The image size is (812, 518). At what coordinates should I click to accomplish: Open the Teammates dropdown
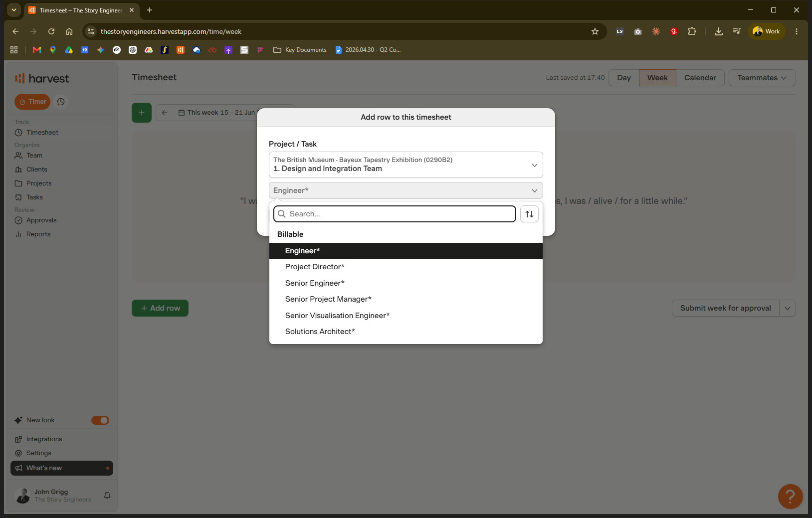click(x=762, y=78)
